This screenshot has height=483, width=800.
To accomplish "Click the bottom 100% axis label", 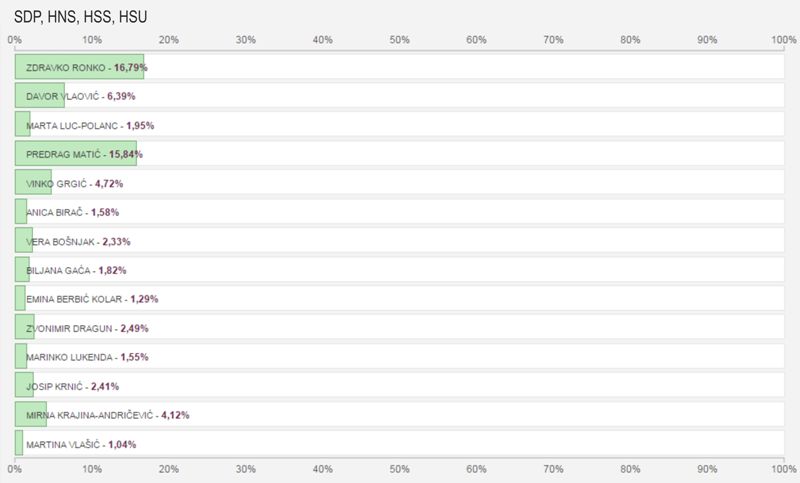I will pyautogui.click(x=784, y=469).
